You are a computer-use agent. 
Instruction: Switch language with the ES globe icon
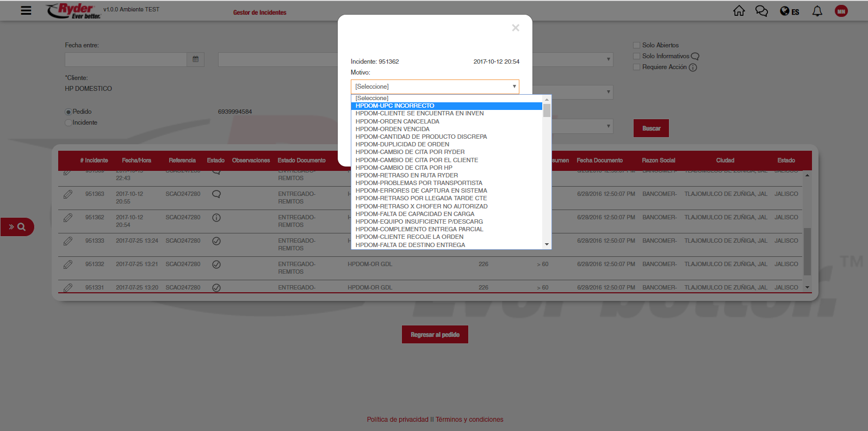tap(789, 11)
